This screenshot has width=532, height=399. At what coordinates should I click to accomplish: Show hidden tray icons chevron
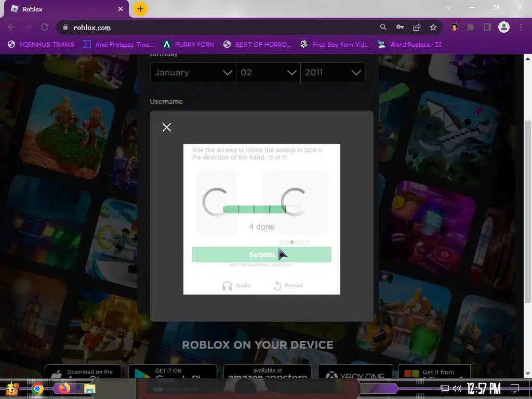tap(432, 389)
